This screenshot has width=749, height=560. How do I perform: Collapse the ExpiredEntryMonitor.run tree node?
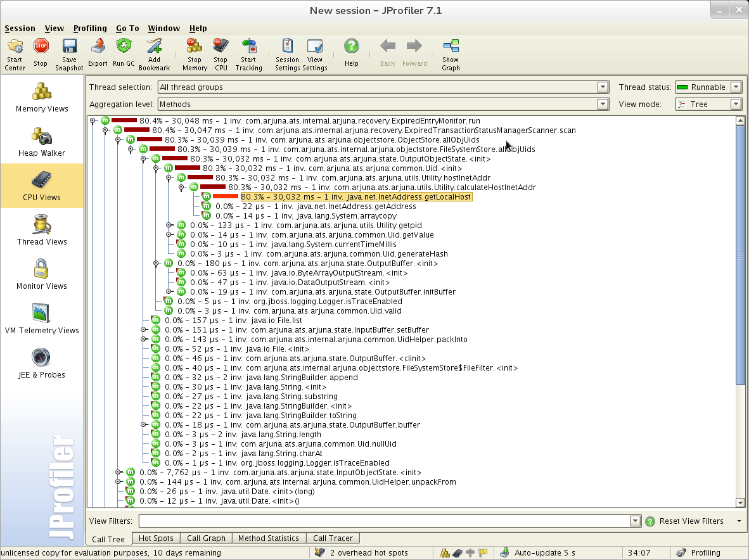click(93, 121)
